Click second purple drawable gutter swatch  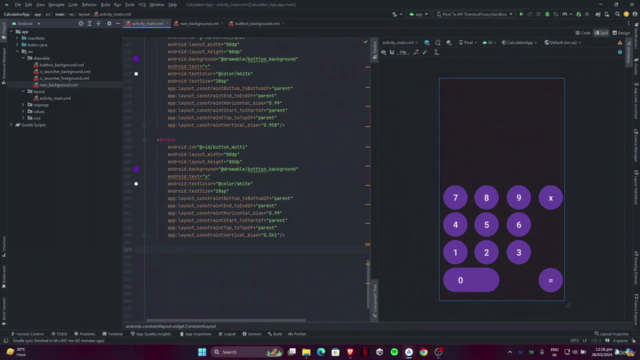136,169
